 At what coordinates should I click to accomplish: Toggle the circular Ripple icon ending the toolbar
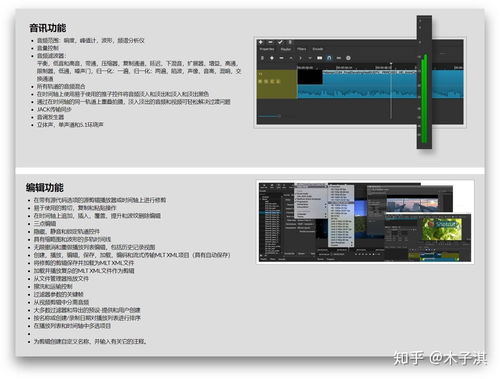[x=348, y=58]
